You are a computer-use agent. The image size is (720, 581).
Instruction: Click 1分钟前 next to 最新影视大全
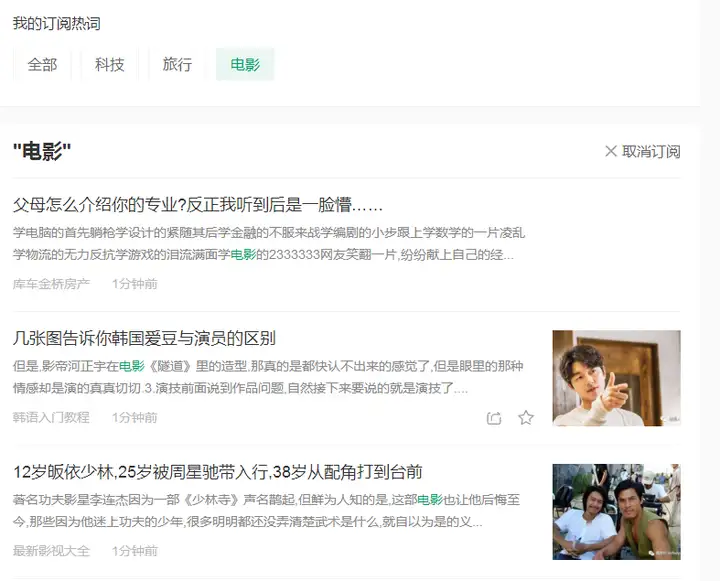coord(135,551)
